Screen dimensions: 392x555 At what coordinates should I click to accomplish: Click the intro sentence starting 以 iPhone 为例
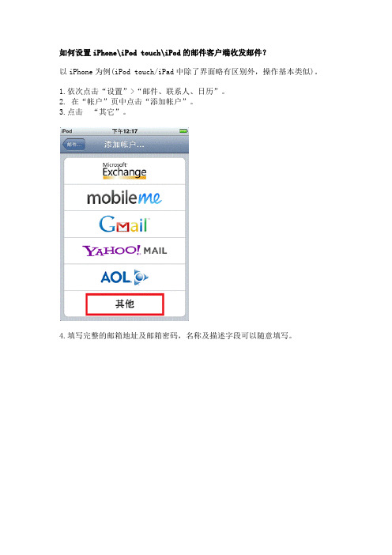pos(189,72)
